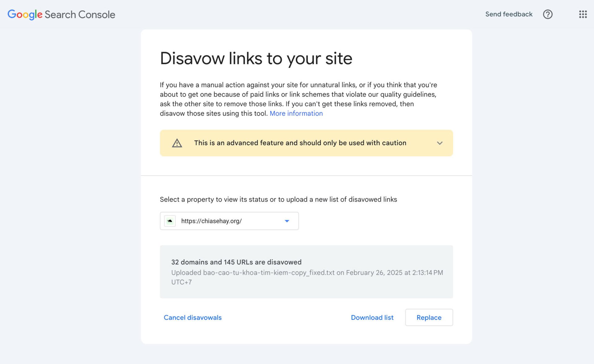The width and height of the screenshot is (594, 364).
Task: Open the Google apps grid launcher
Action: pyautogui.click(x=583, y=14)
